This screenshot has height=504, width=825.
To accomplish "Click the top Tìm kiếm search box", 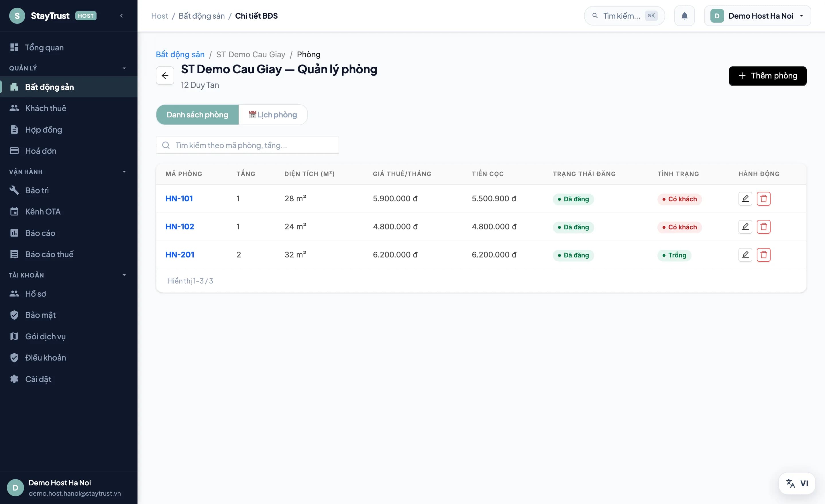I will pos(624,16).
